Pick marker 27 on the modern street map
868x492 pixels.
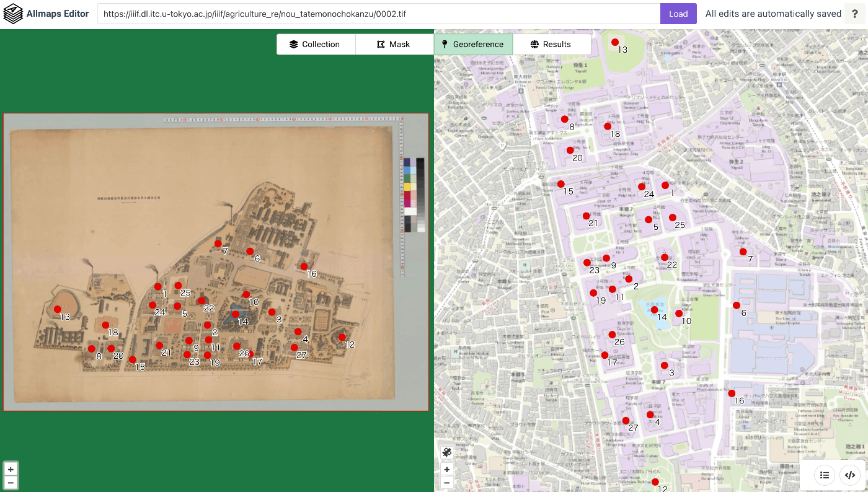pyautogui.click(x=626, y=421)
